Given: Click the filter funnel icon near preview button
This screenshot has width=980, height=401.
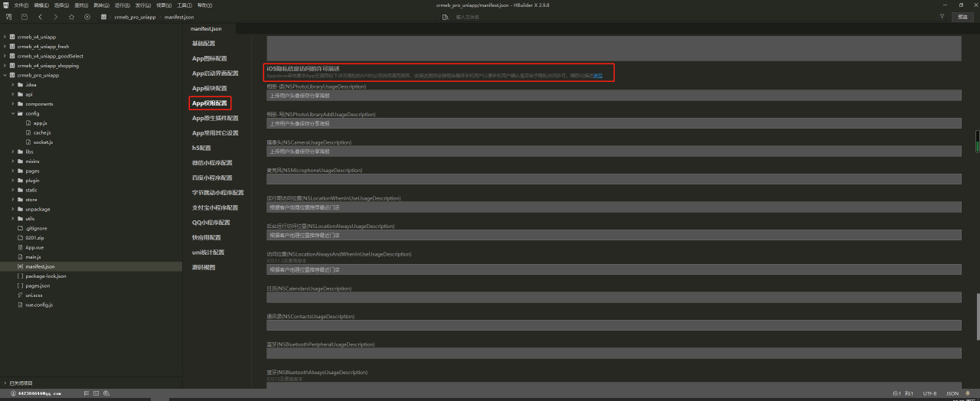Looking at the screenshot, I should 942,16.
